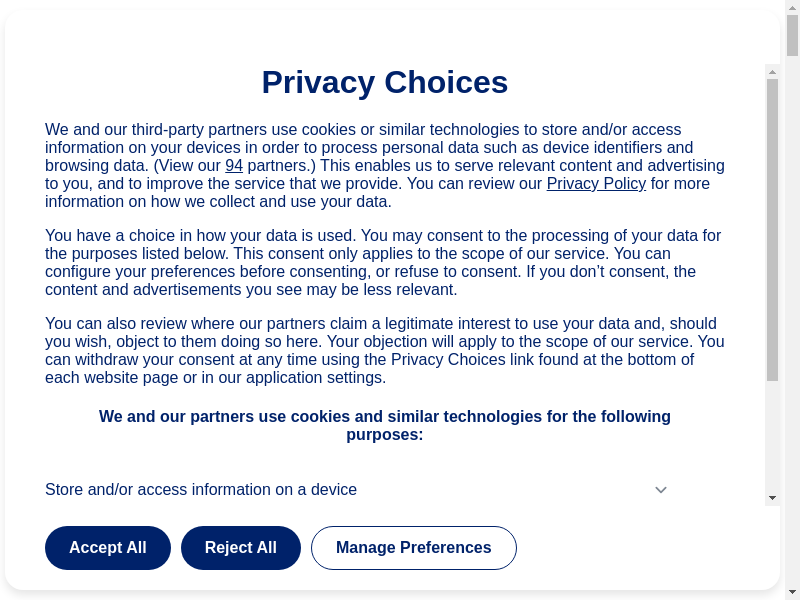The height and width of the screenshot is (600, 800).
Task: Click the dialog's inner scrollbar thumb
Action: click(772, 230)
